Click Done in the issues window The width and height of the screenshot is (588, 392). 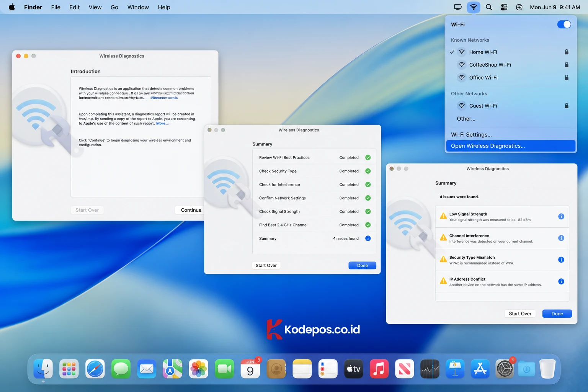557,314
